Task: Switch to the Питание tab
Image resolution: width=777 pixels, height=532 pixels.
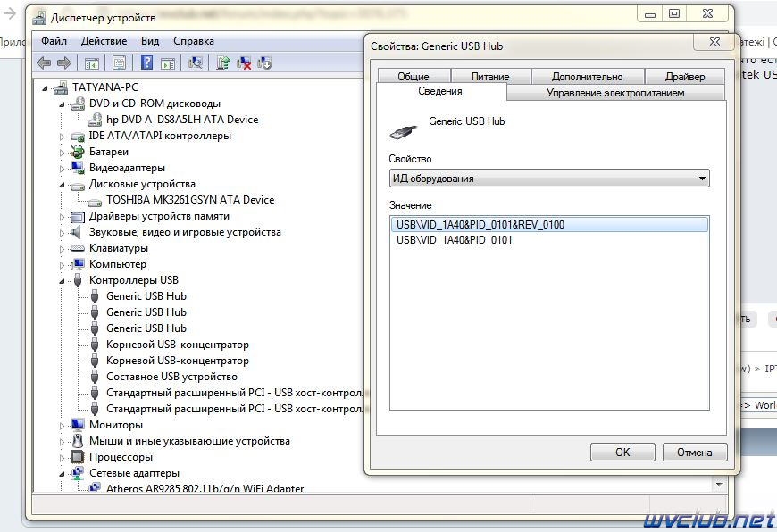Action: (490, 76)
